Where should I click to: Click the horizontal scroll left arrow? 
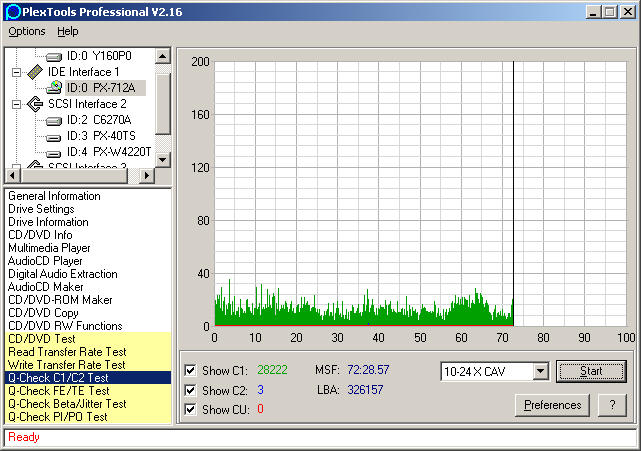click(x=13, y=176)
